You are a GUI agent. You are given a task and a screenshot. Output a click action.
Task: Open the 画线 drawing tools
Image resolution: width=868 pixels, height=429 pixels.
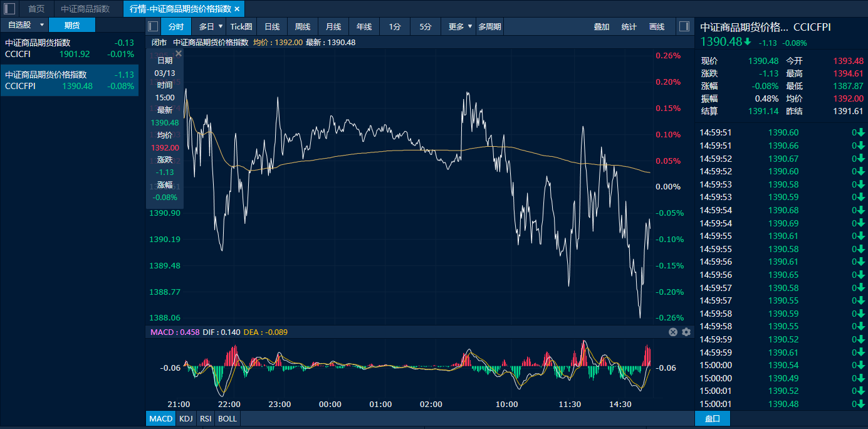tap(657, 26)
